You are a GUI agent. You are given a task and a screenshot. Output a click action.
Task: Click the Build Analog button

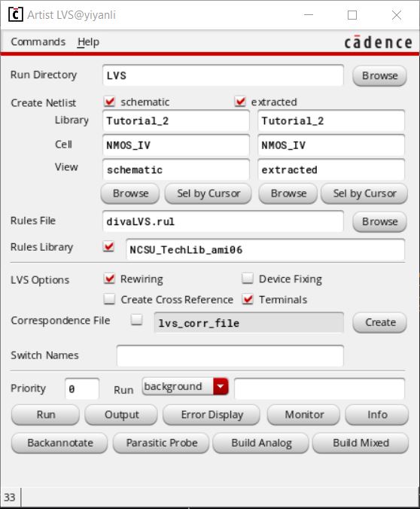click(x=261, y=443)
